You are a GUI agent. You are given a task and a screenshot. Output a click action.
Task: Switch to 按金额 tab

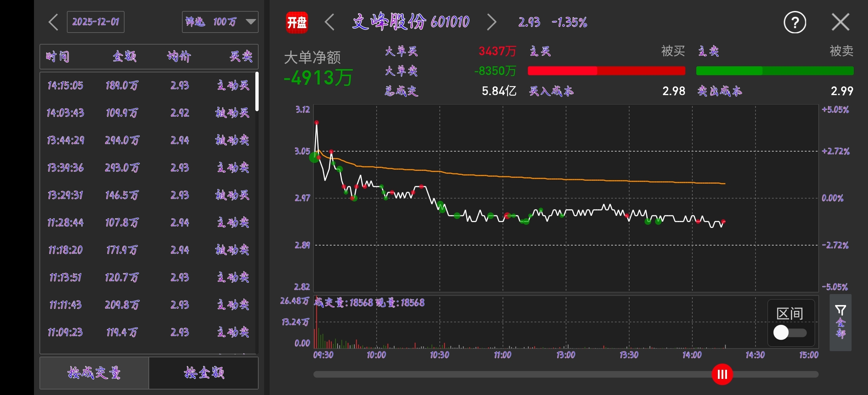(x=204, y=373)
